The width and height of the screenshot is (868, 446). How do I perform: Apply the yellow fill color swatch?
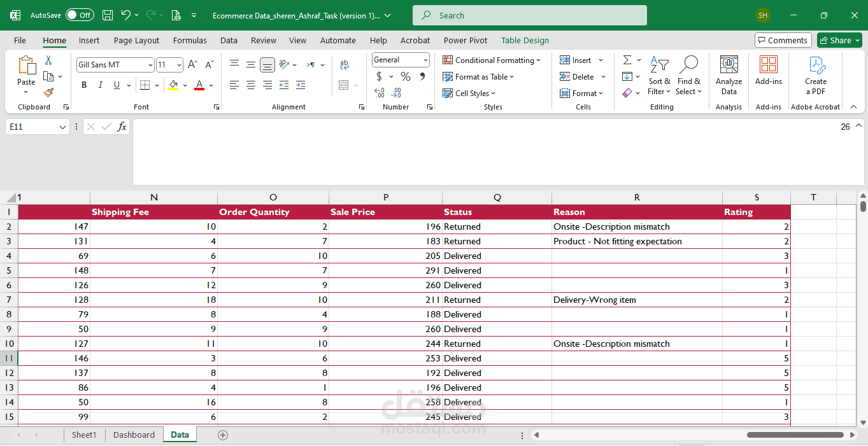click(x=173, y=85)
